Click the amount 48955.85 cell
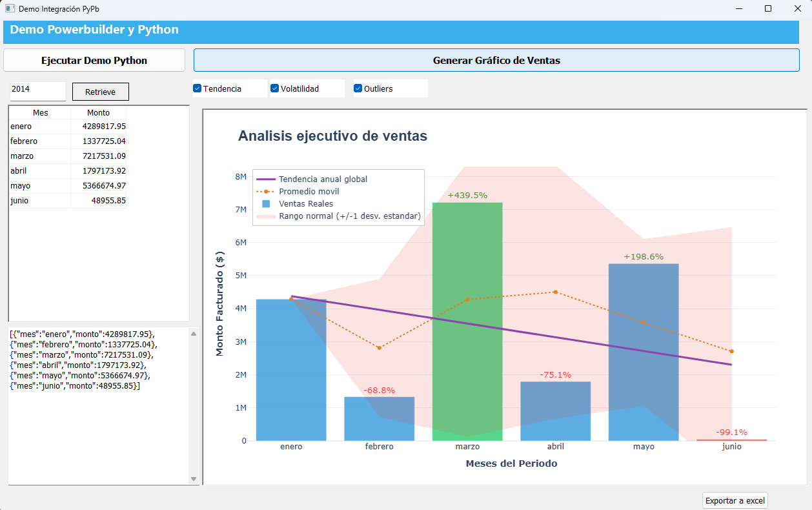The image size is (812, 510). (99, 201)
